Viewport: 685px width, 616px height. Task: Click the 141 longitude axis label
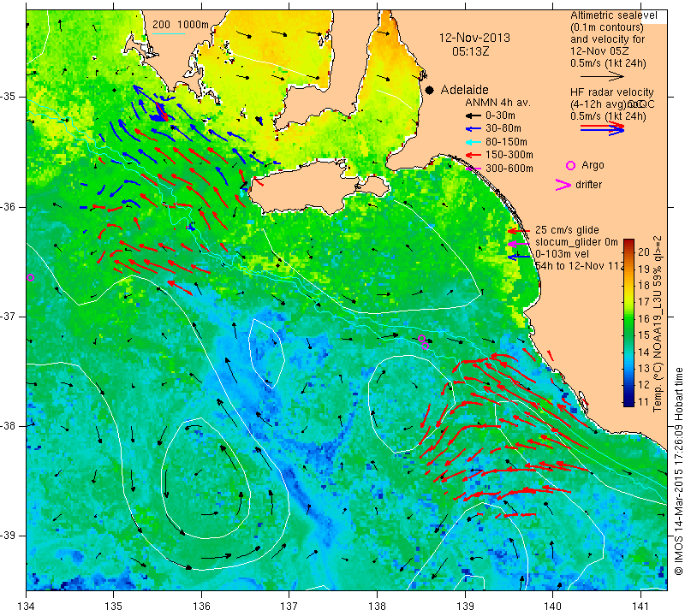click(x=640, y=607)
